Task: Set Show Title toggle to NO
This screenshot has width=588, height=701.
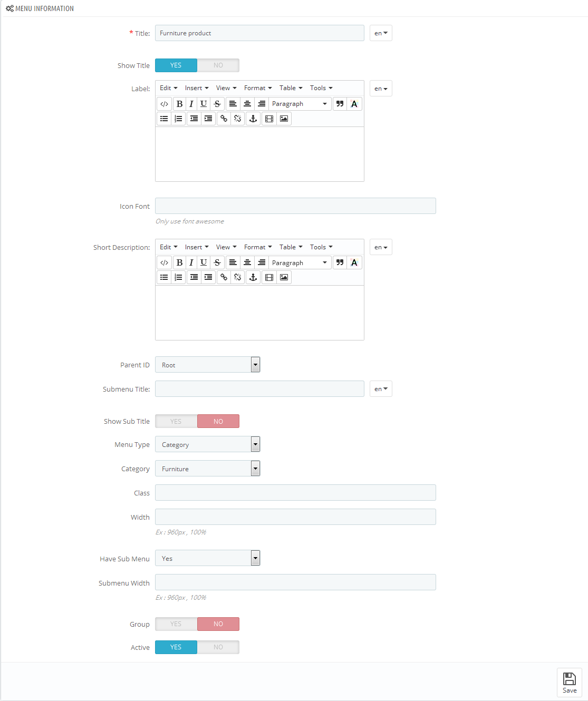Action: point(218,65)
